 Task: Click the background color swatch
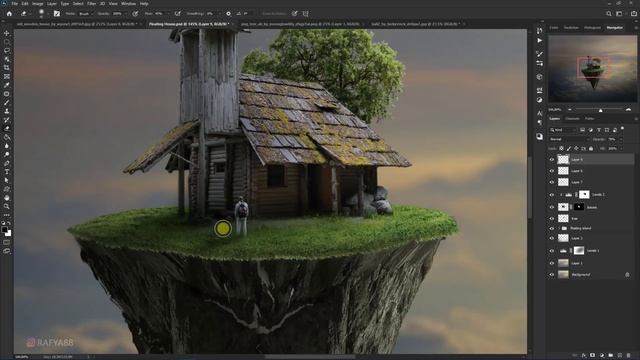pyautogui.click(x=8, y=233)
